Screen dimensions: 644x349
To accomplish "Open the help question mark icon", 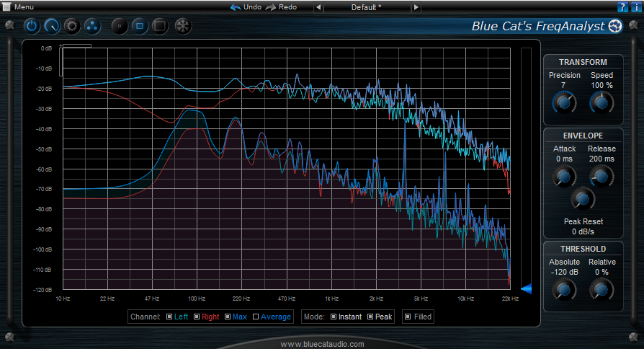I will [622, 6].
